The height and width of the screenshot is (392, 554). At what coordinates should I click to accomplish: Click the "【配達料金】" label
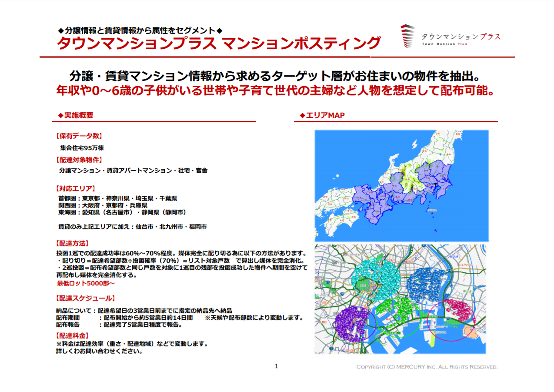(x=72, y=335)
